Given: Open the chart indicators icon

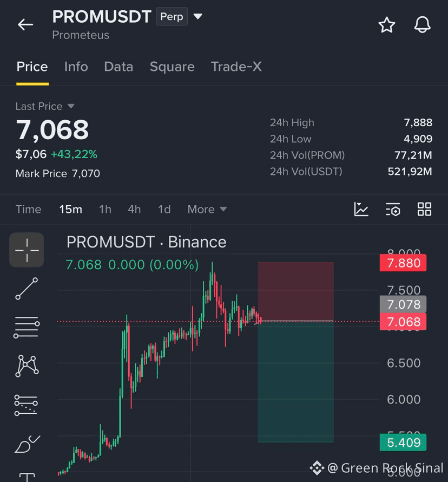Looking at the screenshot, I should [x=361, y=210].
